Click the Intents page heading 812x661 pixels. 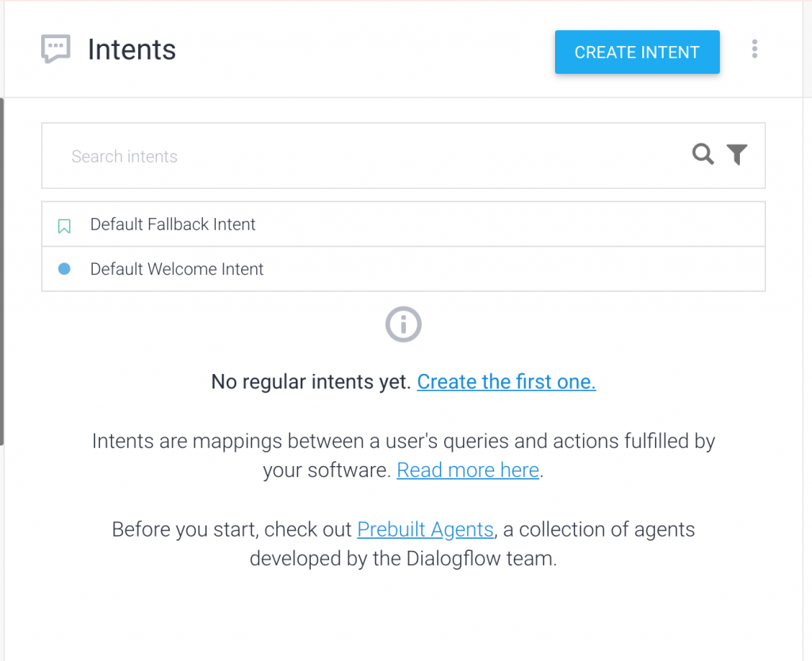[x=132, y=50]
